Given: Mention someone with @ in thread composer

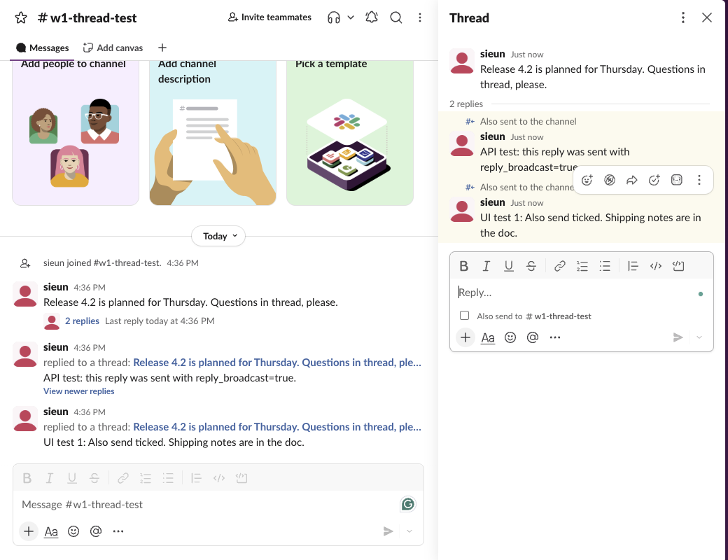Looking at the screenshot, I should (x=533, y=337).
